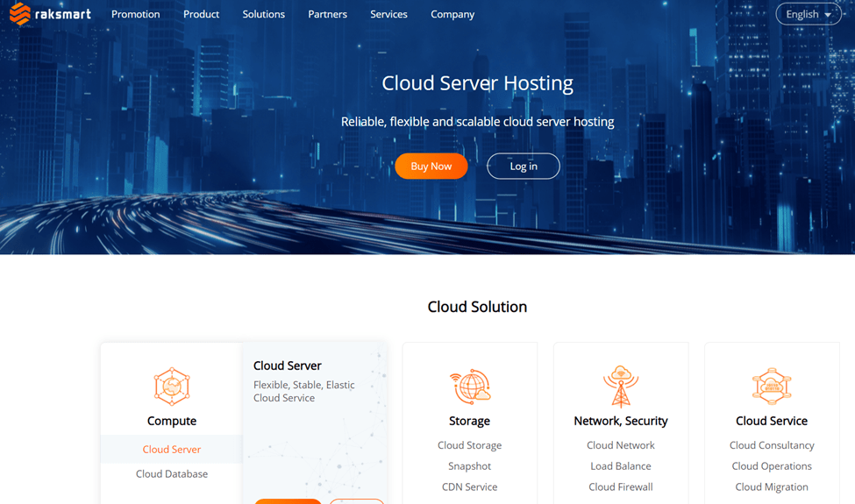
Task: Open the English language dropdown
Action: pos(808,14)
